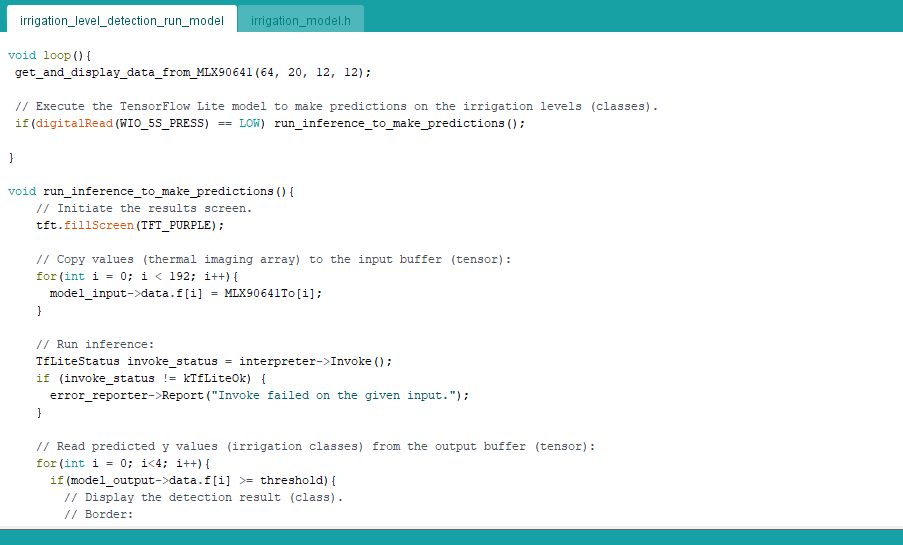
Task: Click the threshold variable in the if condition
Action: click(x=293, y=480)
